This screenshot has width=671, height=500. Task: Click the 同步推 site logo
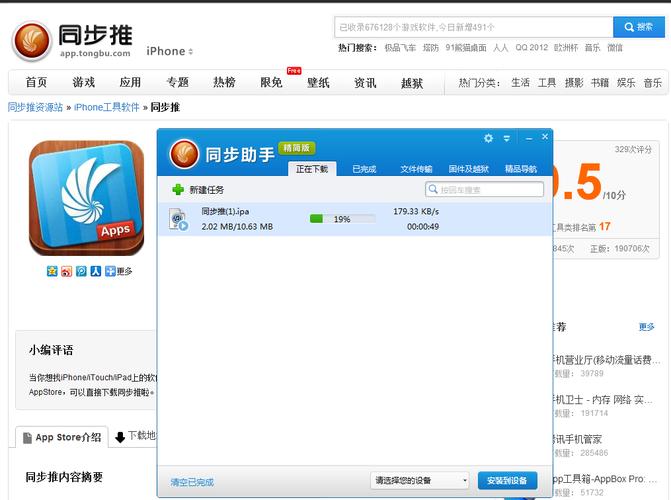tap(72, 41)
